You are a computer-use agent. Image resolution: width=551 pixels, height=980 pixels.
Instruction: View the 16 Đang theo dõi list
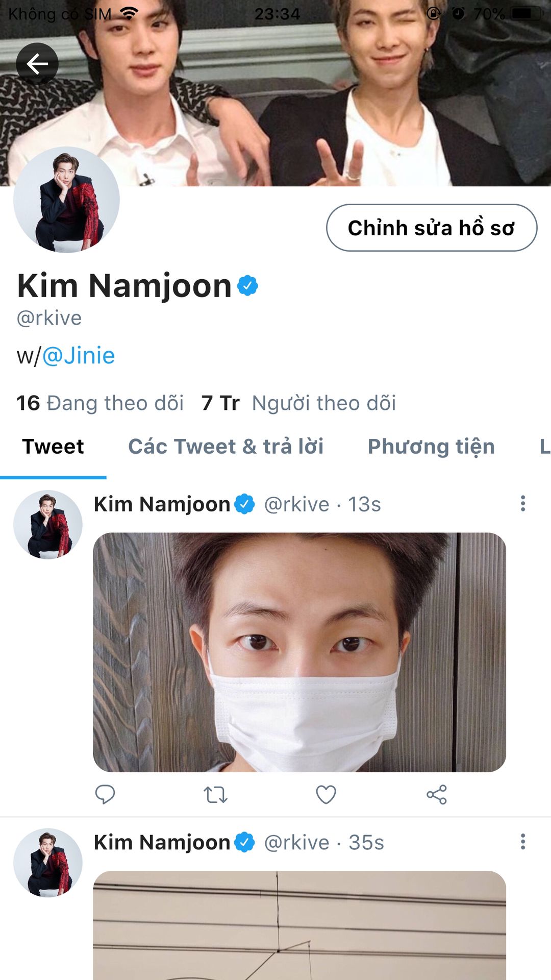pyautogui.click(x=100, y=403)
